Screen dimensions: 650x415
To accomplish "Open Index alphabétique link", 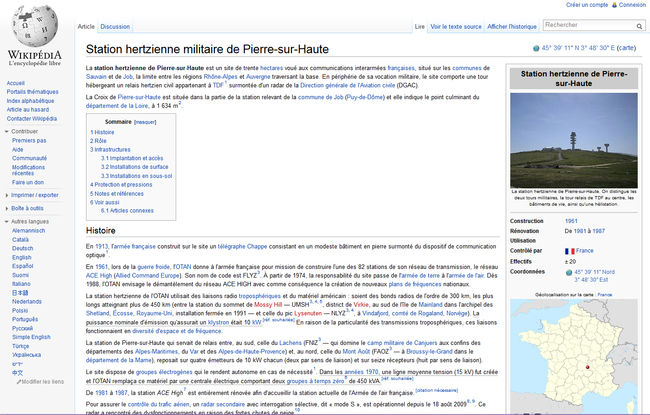I will pos(30,101).
